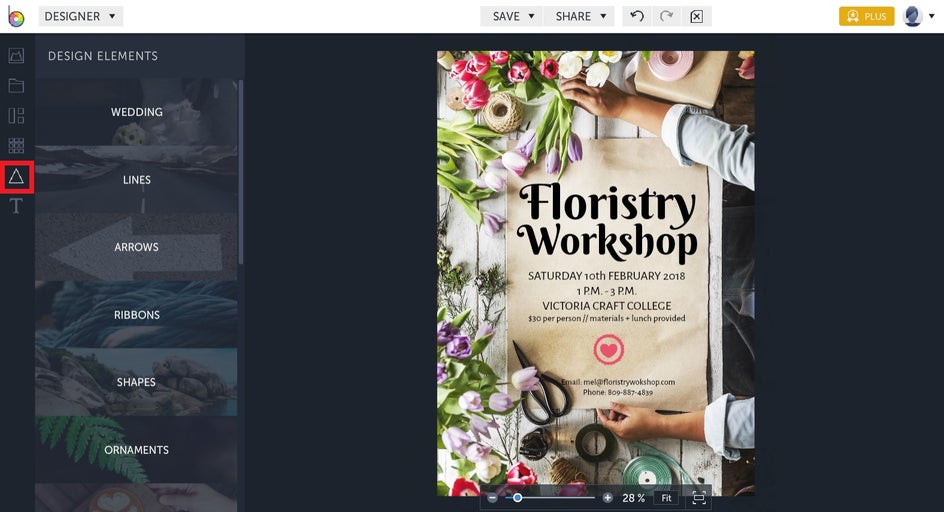The image size is (944, 512).
Task: Toggle fullscreen view icon
Action: coord(698,498)
